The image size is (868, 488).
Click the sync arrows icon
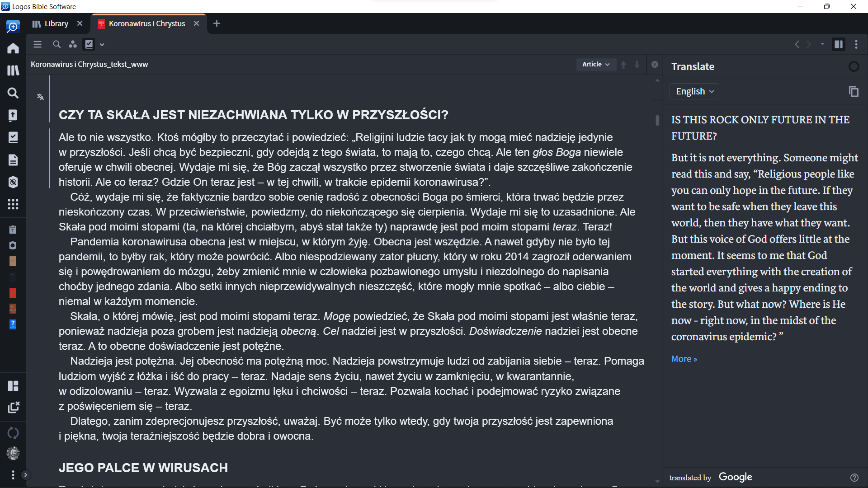(13, 433)
